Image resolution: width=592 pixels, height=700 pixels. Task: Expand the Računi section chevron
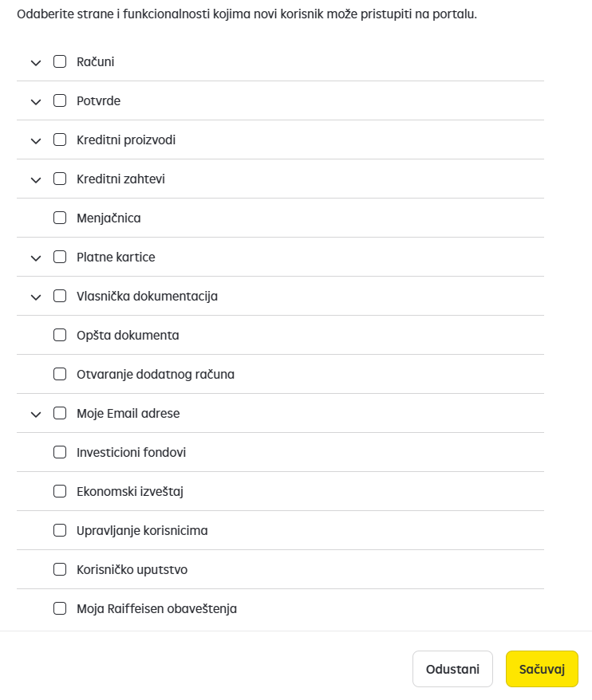tap(36, 62)
